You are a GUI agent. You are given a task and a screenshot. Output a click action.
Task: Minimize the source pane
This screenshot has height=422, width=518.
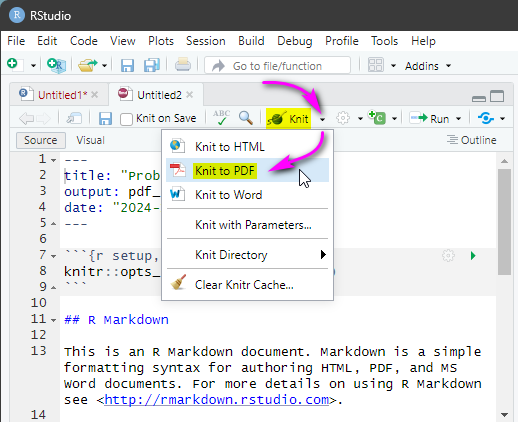click(x=479, y=98)
